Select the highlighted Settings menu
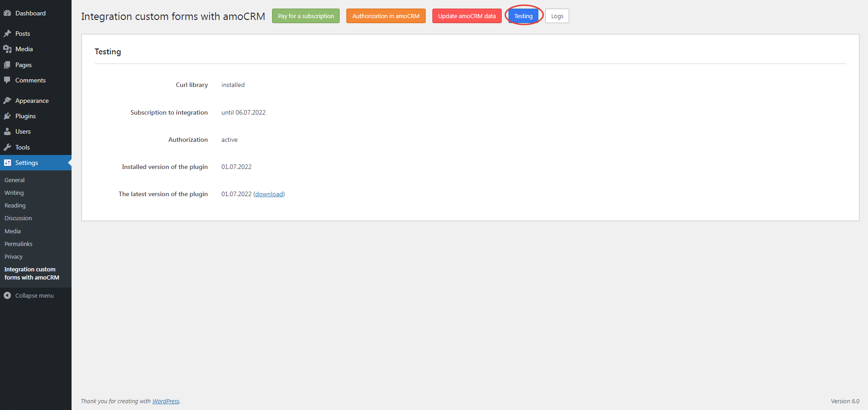The width and height of the screenshot is (868, 410). (36, 163)
